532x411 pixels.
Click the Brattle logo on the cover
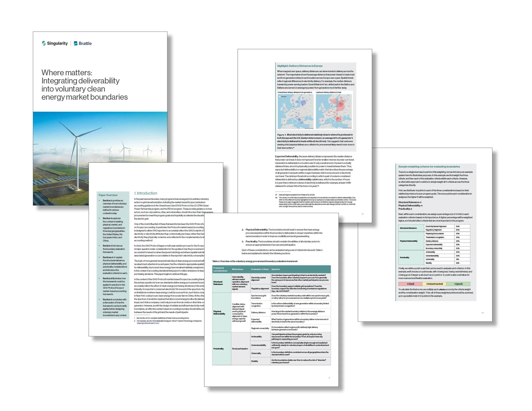tap(83, 43)
